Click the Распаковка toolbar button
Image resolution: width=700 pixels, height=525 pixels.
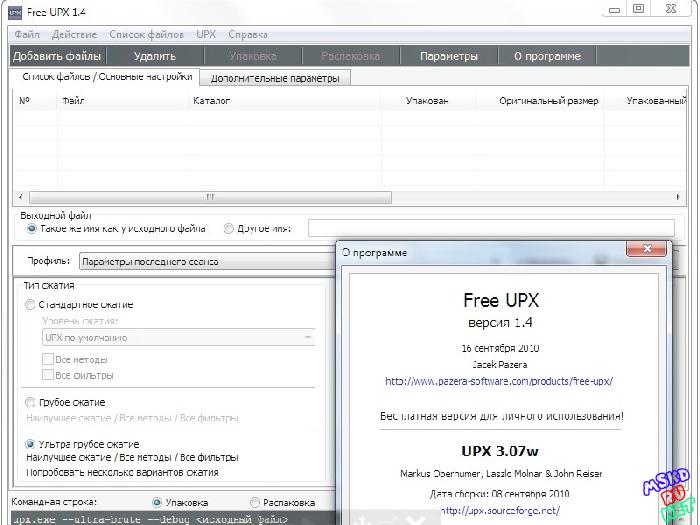point(351,56)
